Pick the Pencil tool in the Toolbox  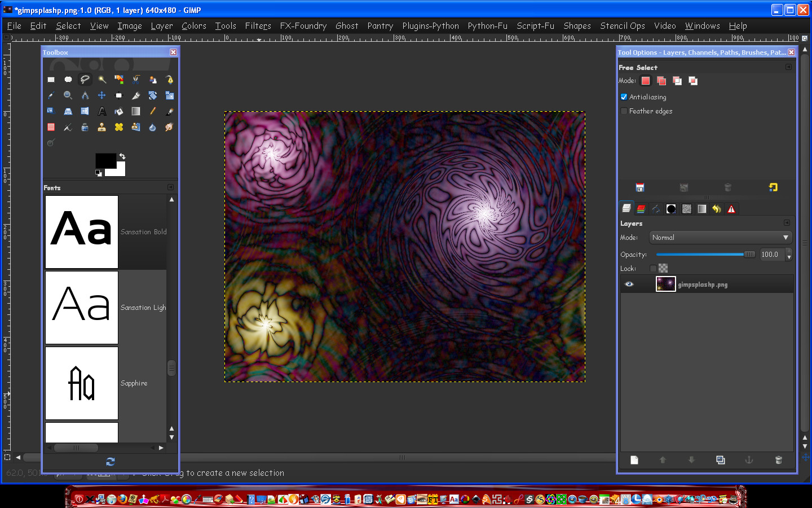tap(153, 111)
